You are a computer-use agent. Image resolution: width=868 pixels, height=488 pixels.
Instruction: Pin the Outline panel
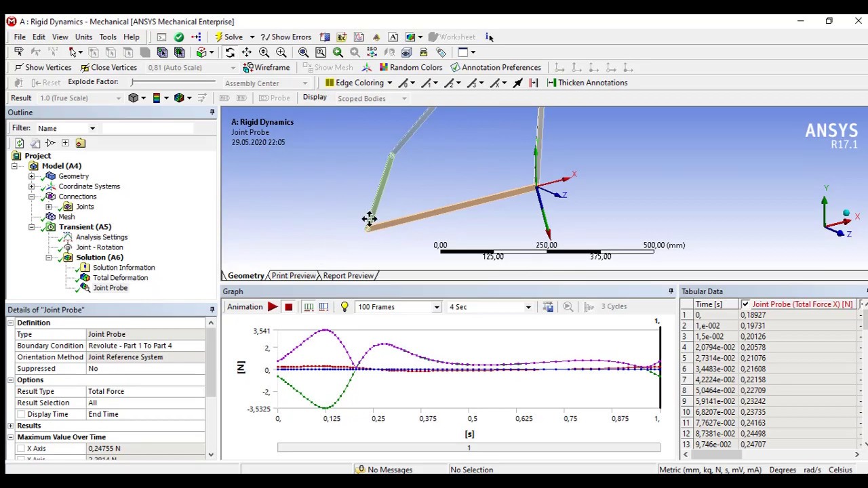[x=212, y=113]
